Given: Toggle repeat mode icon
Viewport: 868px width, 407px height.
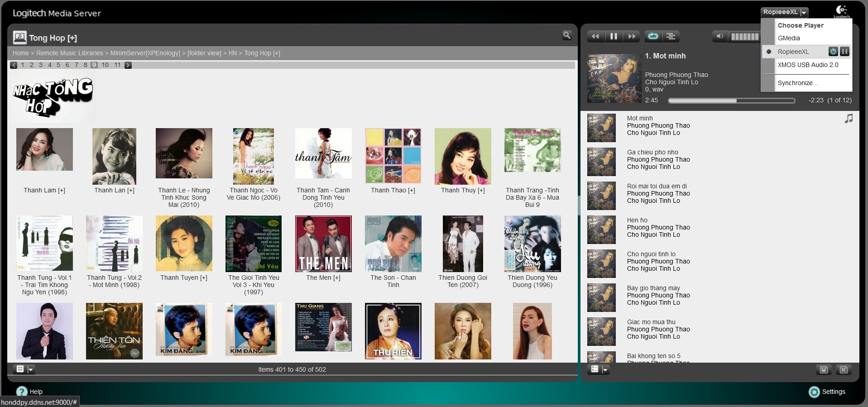Looking at the screenshot, I should pyautogui.click(x=653, y=36).
